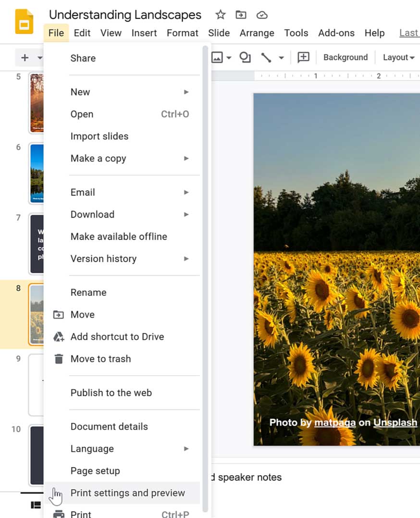Select slide 6 thumbnail in the filmstrip
This screenshot has height=518, width=420.
[x=37, y=174]
